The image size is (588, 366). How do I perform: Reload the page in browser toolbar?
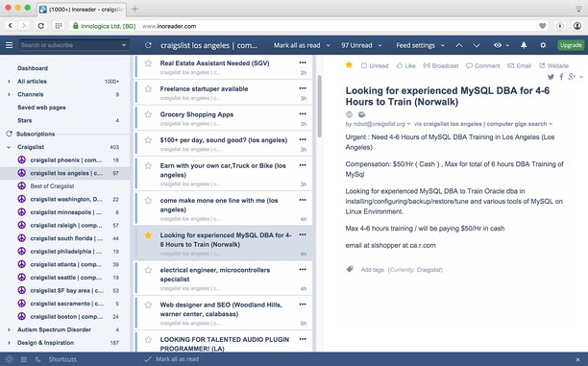pyautogui.click(x=41, y=26)
